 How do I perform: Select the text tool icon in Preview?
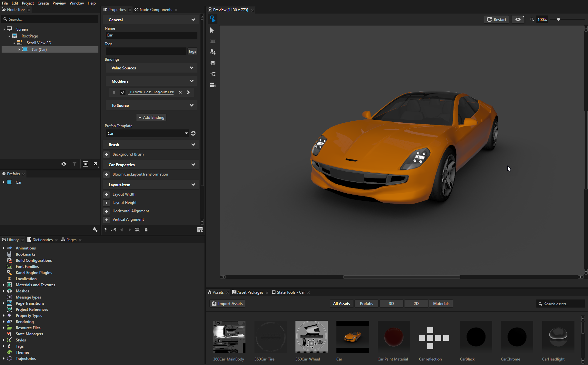coord(213,52)
